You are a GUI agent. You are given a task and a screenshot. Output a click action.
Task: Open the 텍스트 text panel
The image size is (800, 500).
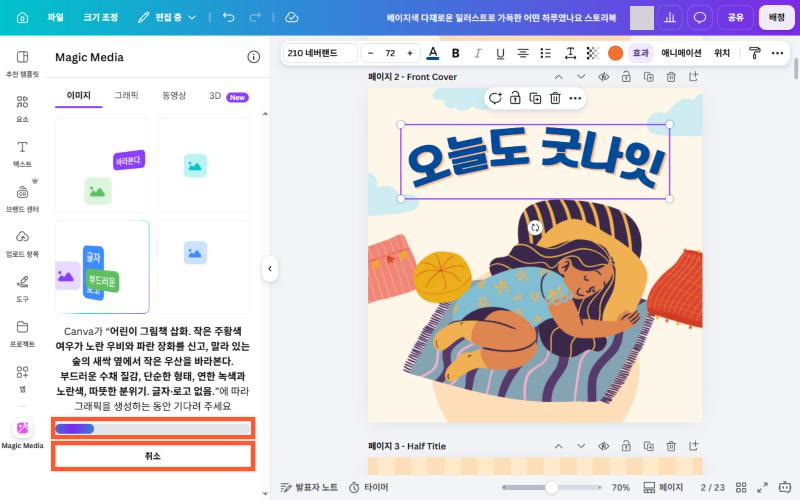(22, 154)
